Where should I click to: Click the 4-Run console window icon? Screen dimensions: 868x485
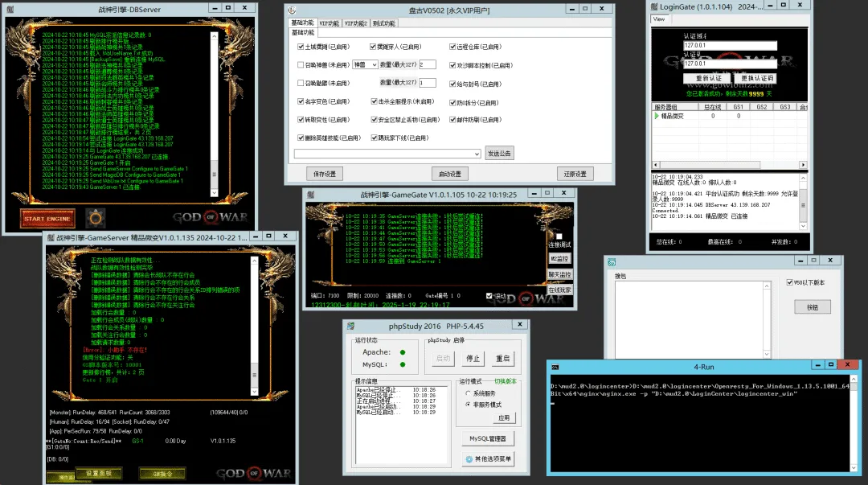tap(555, 367)
